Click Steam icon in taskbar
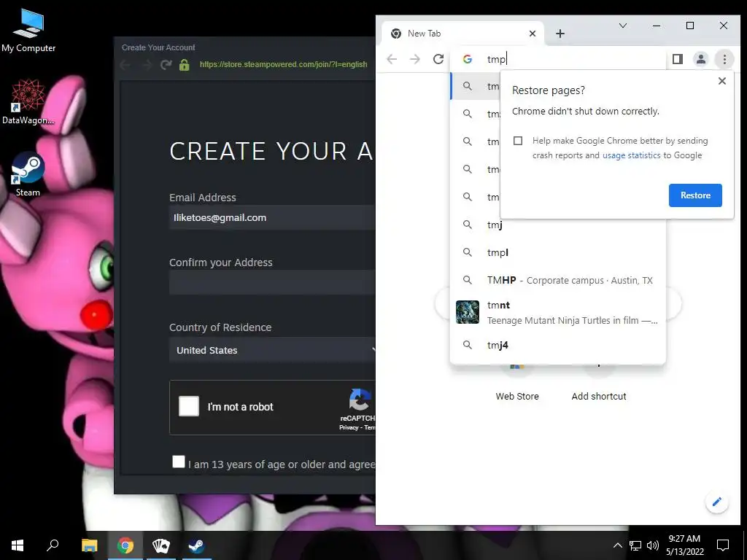The width and height of the screenshot is (747, 560). click(196, 545)
